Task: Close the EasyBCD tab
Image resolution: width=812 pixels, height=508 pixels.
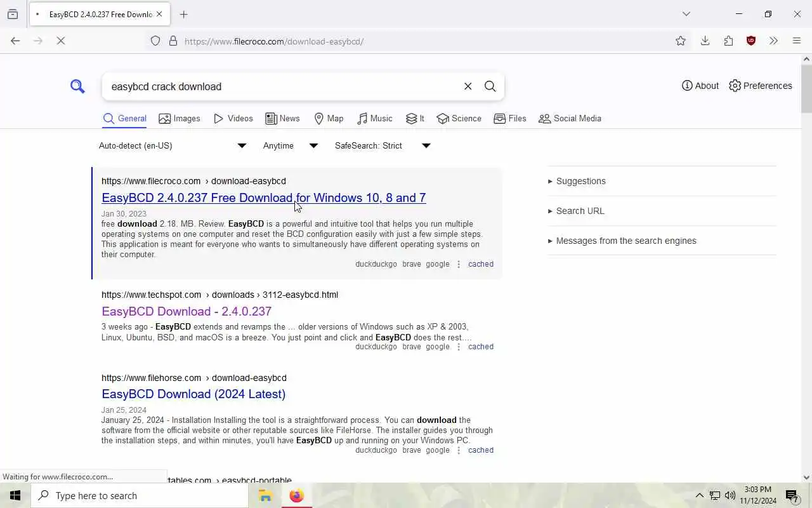Action: [x=159, y=14]
